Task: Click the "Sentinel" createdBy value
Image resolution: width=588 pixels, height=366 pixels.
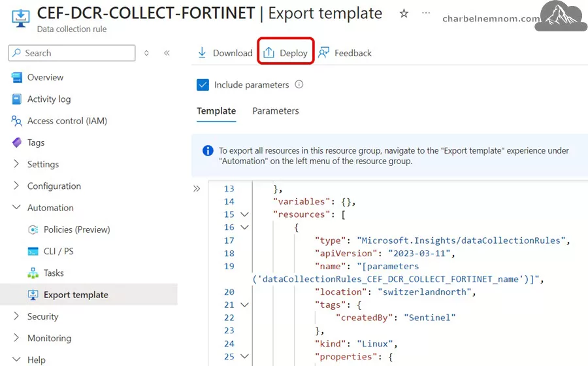Action: coord(430,318)
